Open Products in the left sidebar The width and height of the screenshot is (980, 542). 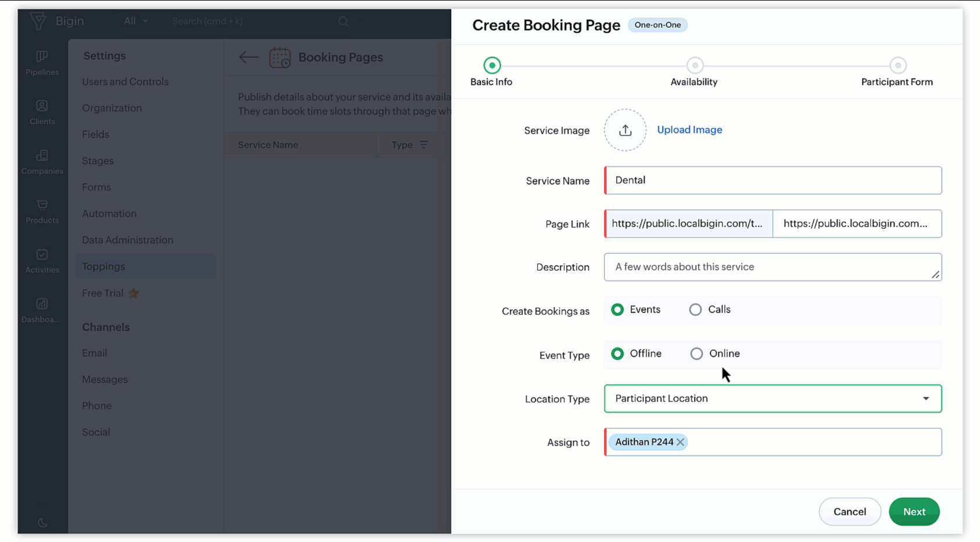pyautogui.click(x=42, y=211)
